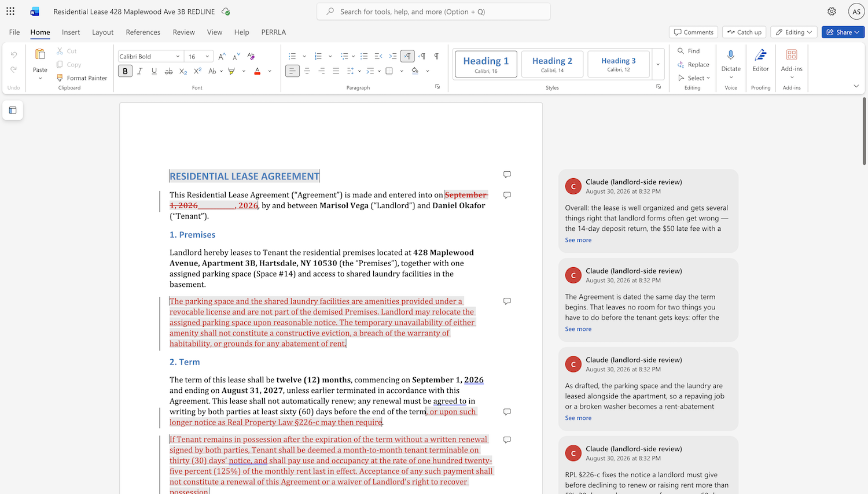Toggle Align Left paragraph alignment
The width and height of the screenshot is (868, 494).
click(x=292, y=71)
